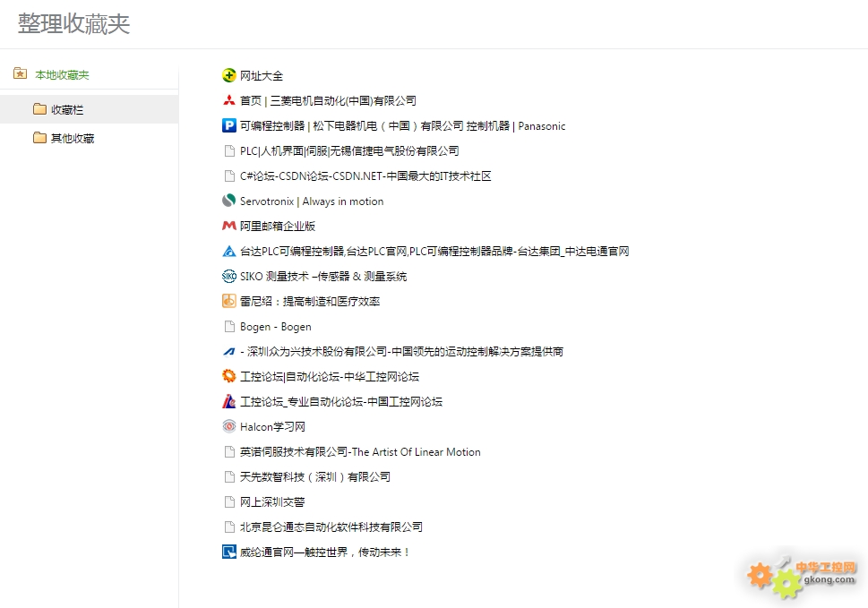Click the 其他收藏 folder icon

pyautogui.click(x=39, y=137)
